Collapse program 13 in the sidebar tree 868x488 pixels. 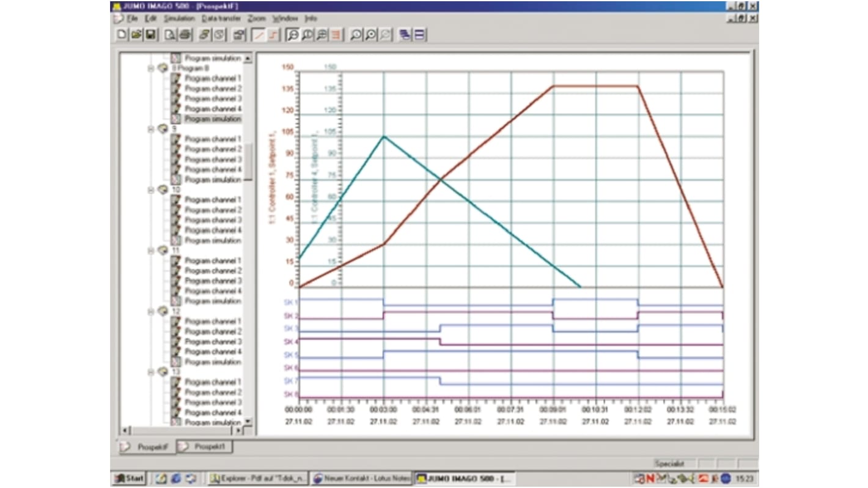tap(150, 371)
